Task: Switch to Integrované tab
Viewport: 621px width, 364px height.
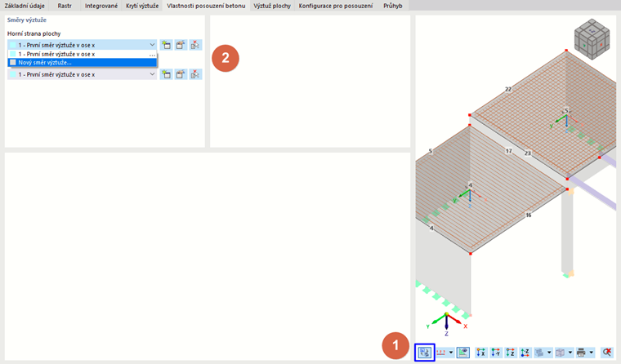Action: (x=101, y=6)
